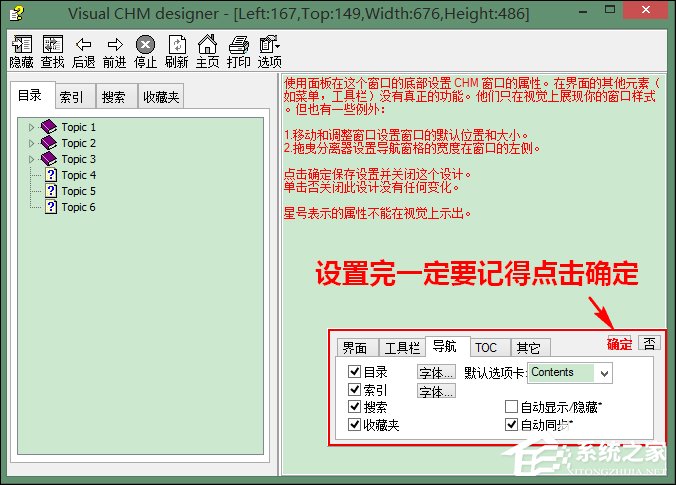This screenshot has height=485, width=676.
Task: Expand the Topic 1 tree node
Action: pyautogui.click(x=31, y=127)
